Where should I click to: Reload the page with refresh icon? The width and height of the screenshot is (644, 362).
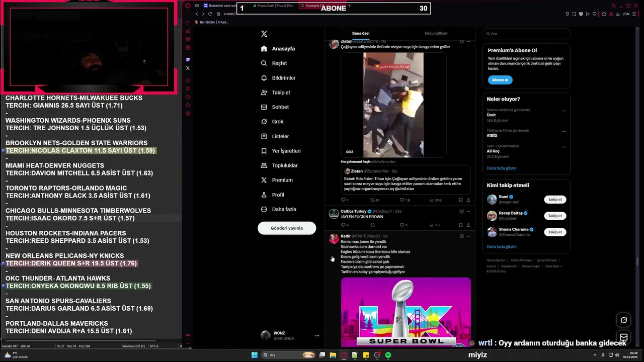(210, 14)
